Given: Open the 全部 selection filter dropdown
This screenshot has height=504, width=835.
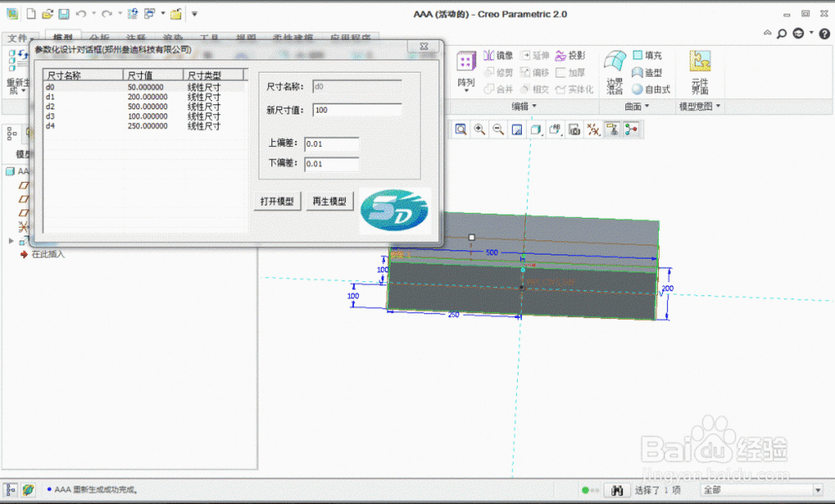Looking at the screenshot, I should [818, 490].
